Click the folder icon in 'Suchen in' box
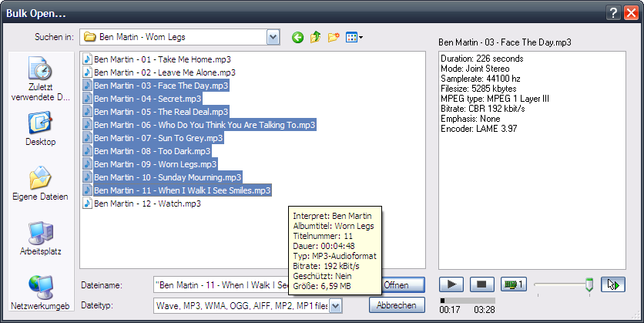Screen dimensions: 644x323 point(89,37)
